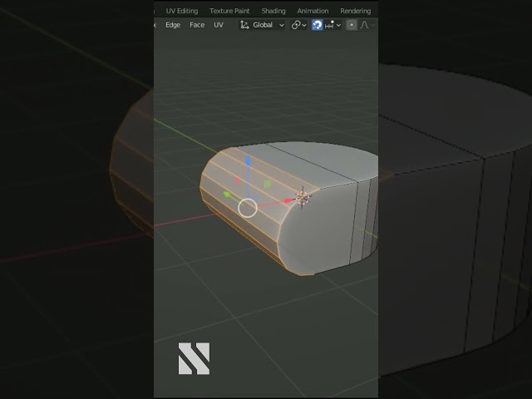This screenshot has width=532, height=399.
Task: Expand the snapping options arrow
Action: [x=338, y=25]
